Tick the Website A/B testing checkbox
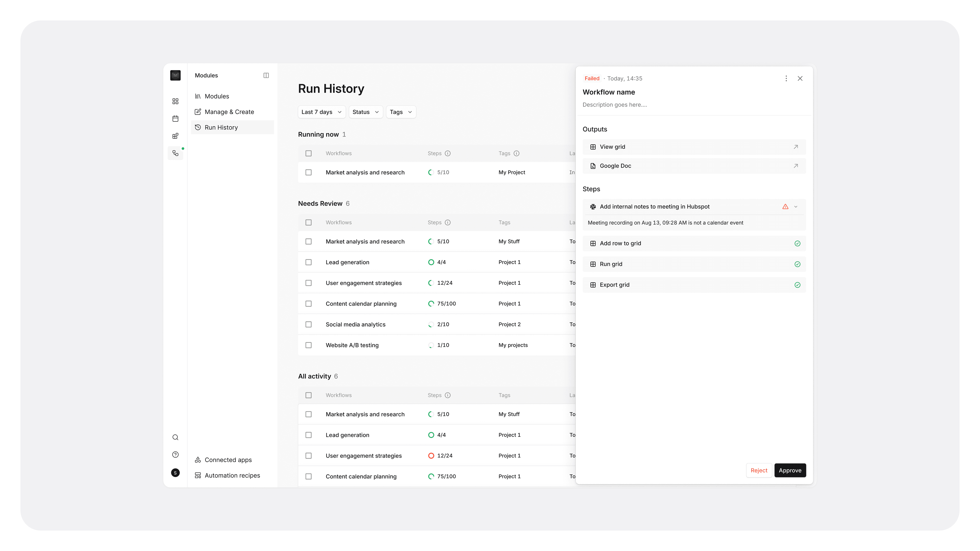The height and width of the screenshot is (551, 980). (x=309, y=345)
